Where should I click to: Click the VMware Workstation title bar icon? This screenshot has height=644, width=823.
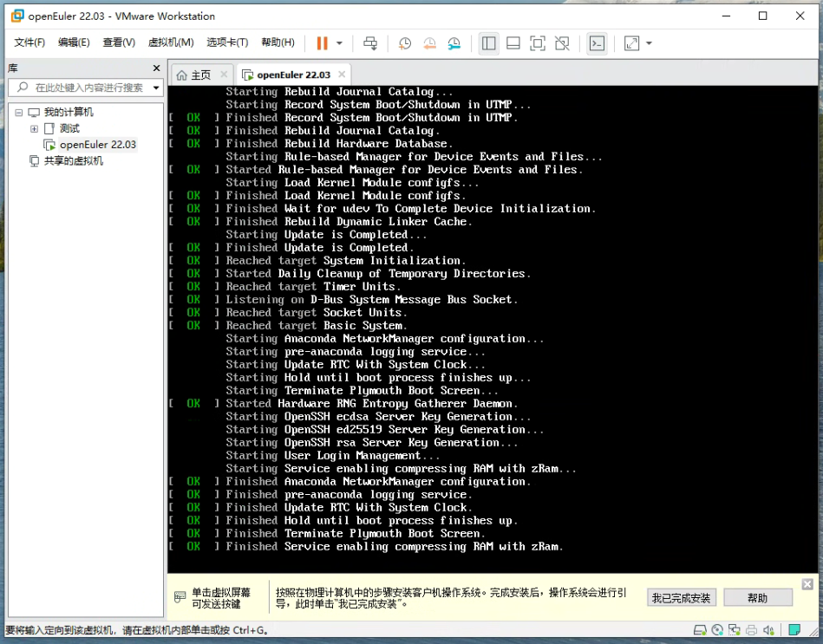[x=17, y=16]
